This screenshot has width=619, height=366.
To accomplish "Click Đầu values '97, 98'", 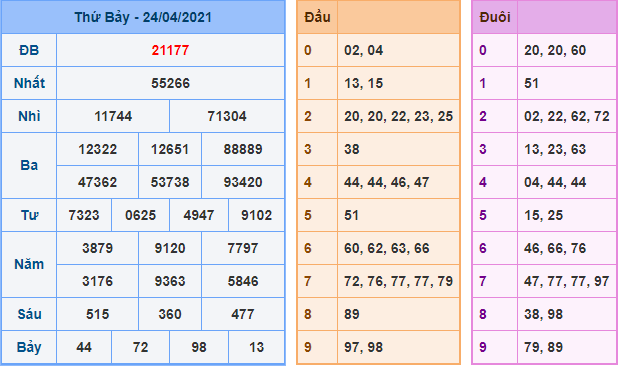I will tap(364, 347).
